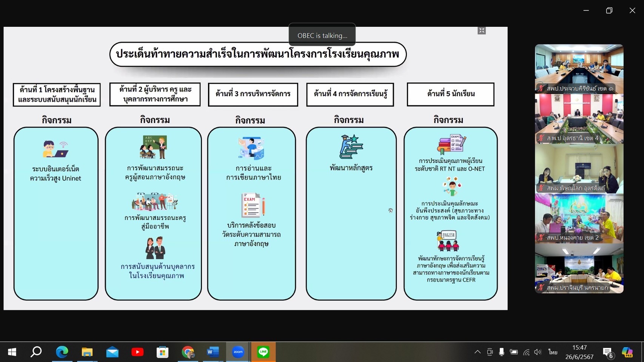Launch Microsoft Word from the taskbar
The width and height of the screenshot is (644, 362).
point(213,352)
